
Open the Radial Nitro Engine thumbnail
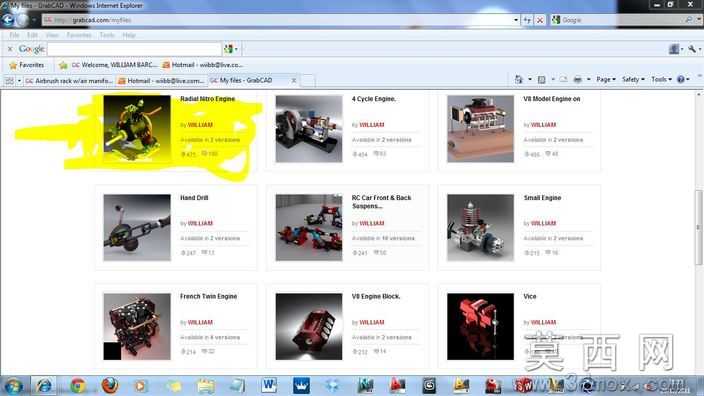(x=137, y=129)
